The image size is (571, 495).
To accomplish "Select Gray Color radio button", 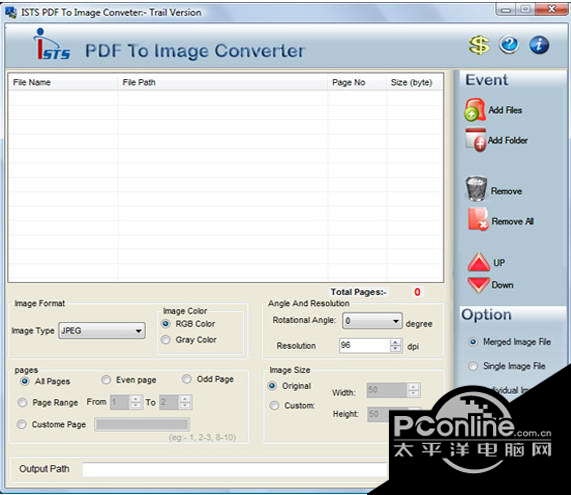I will pyautogui.click(x=166, y=339).
